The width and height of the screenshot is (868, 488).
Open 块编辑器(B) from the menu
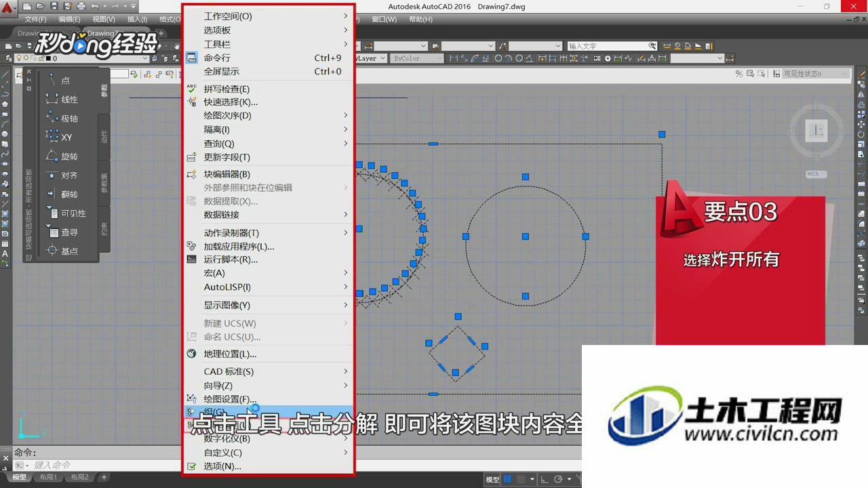point(268,174)
